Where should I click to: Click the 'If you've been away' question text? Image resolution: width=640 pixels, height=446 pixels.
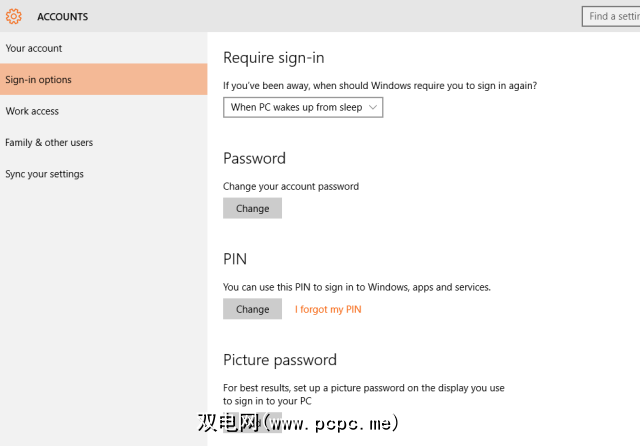tap(380, 86)
